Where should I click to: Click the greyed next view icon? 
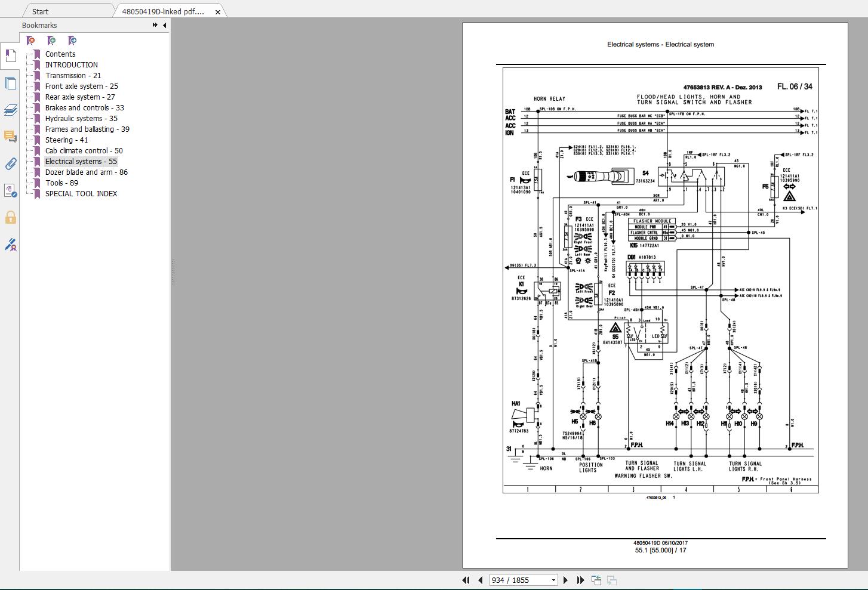point(612,580)
